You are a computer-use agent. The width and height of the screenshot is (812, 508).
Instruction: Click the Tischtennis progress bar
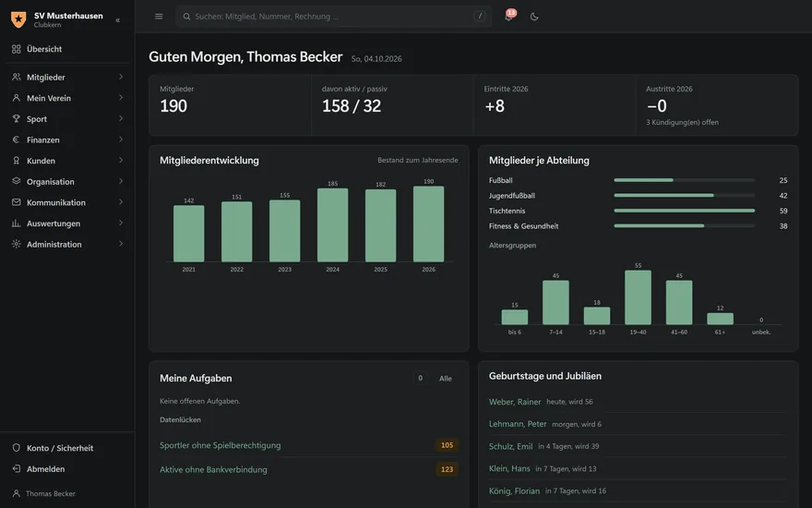point(684,211)
